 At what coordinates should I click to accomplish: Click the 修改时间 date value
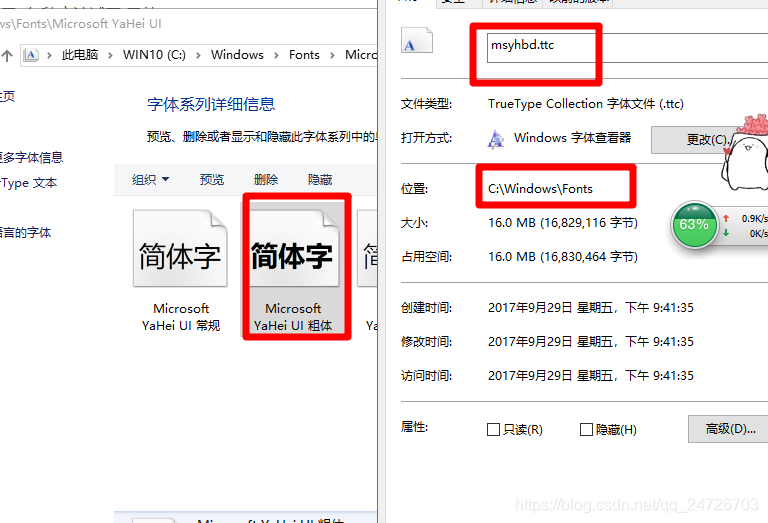click(x=591, y=342)
